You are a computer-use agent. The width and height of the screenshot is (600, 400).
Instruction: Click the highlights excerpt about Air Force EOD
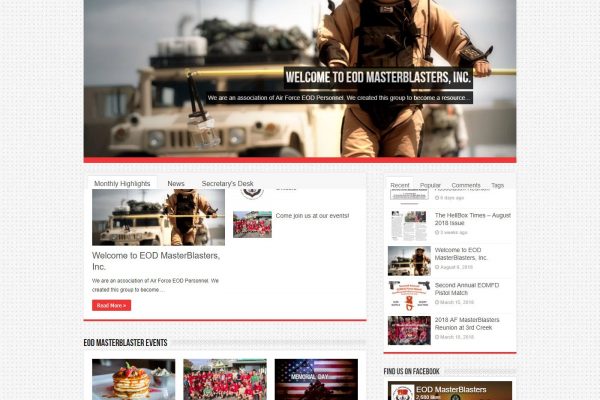(155, 285)
